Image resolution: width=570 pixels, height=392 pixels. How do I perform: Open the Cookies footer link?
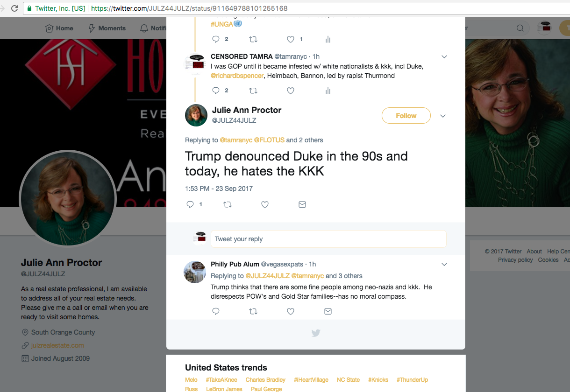[548, 260]
